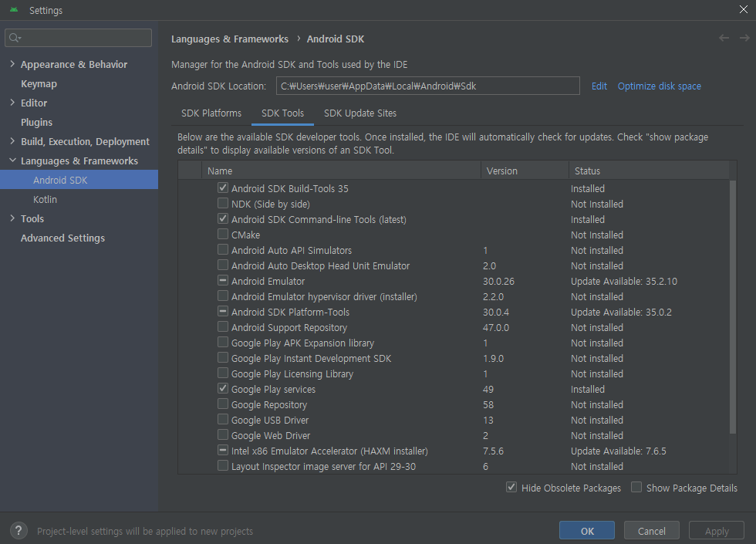Switch to SDK Update Sites tab

click(360, 113)
